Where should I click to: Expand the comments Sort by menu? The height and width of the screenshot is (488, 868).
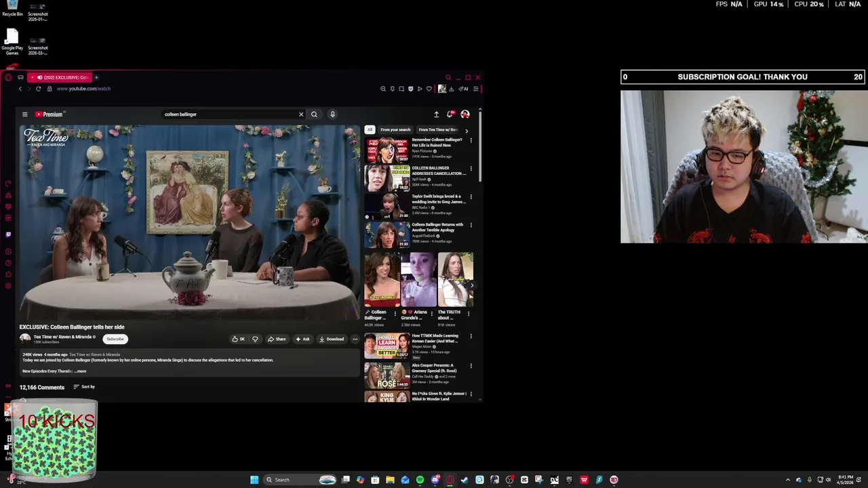(x=84, y=387)
